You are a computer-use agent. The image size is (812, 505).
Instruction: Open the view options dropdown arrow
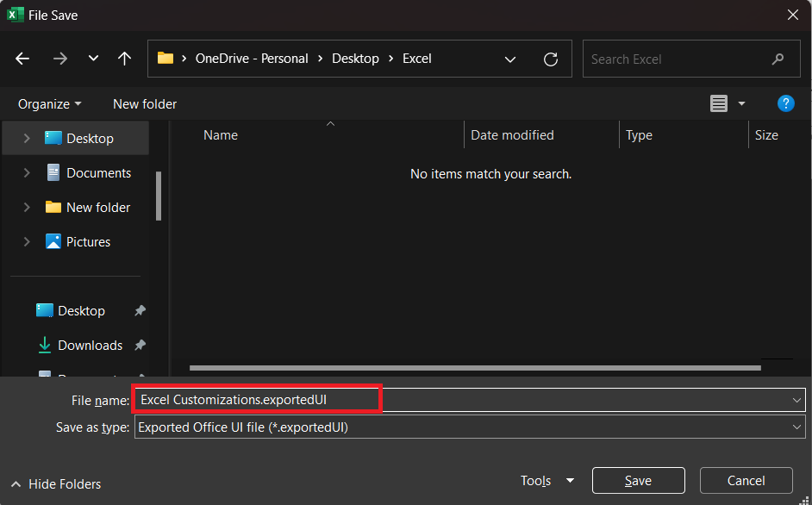point(741,103)
